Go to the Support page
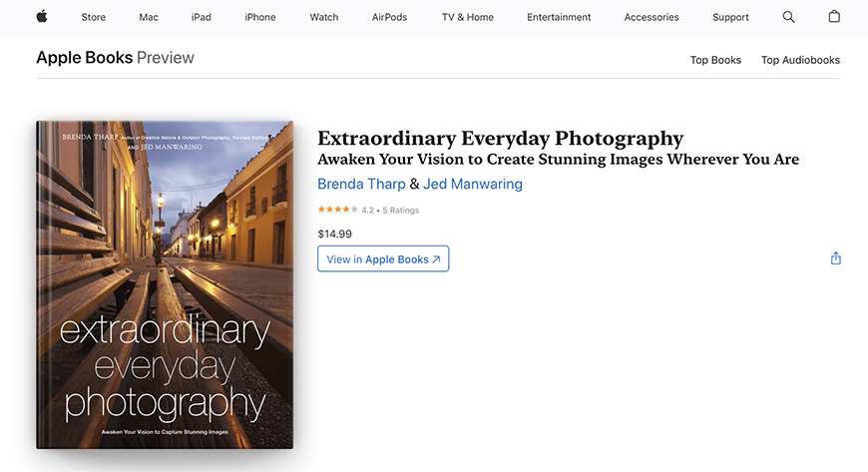 [x=730, y=17]
